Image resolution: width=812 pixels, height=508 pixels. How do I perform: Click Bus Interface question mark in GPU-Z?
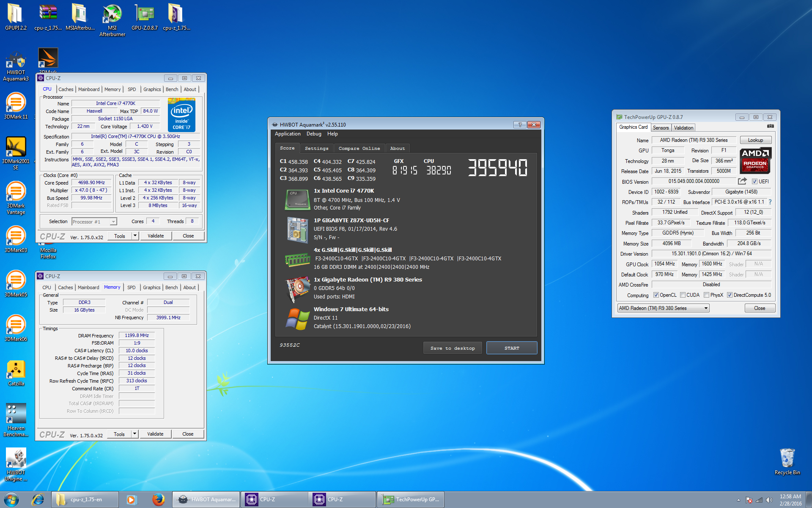[x=770, y=202]
